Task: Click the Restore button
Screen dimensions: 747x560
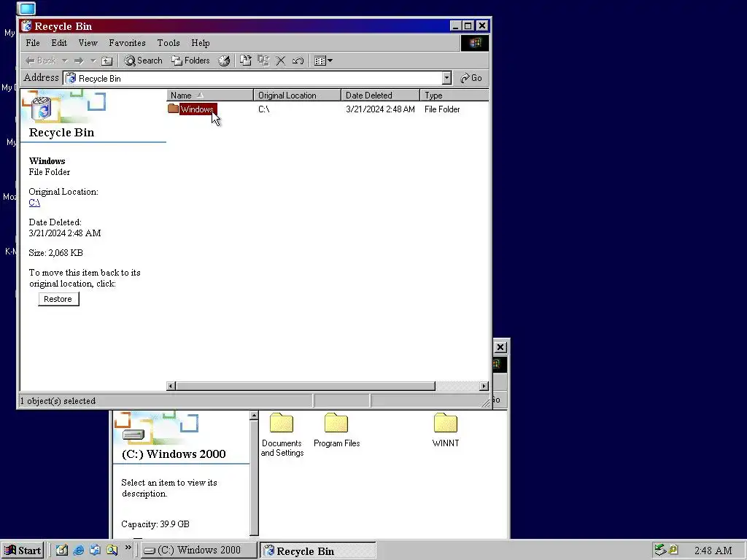Action: 58,299
